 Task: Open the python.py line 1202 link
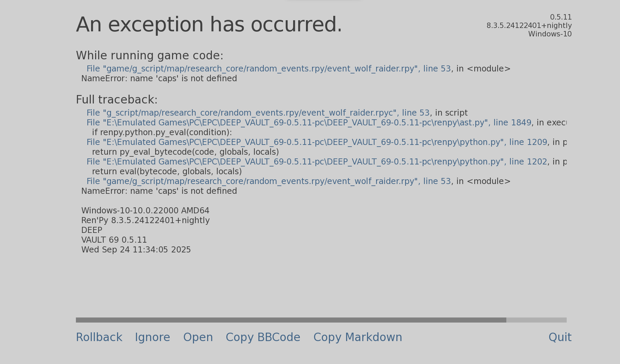click(x=317, y=162)
